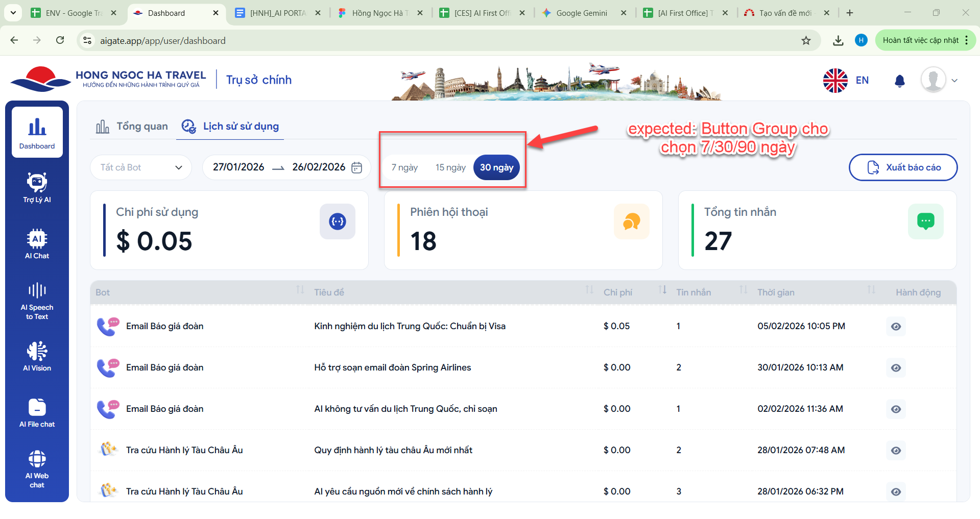
Task: Select the 15 ngày range option
Action: (450, 167)
